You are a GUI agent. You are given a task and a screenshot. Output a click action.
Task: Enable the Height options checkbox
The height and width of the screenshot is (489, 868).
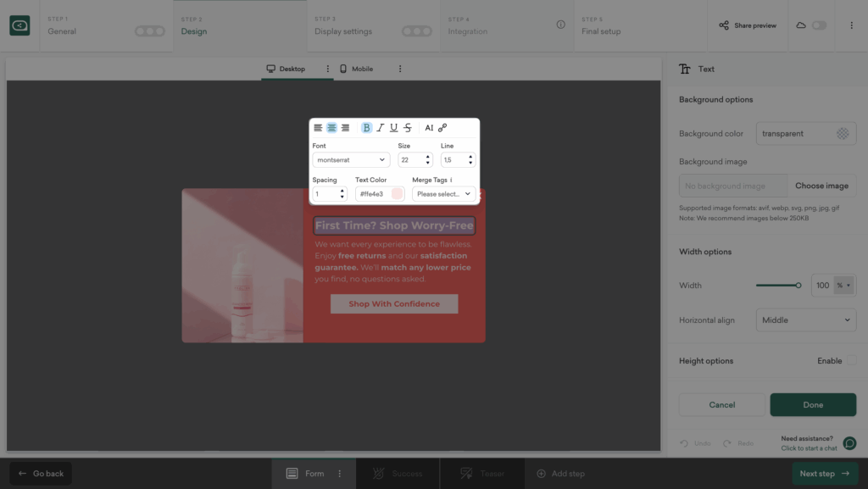[x=851, y=361]
